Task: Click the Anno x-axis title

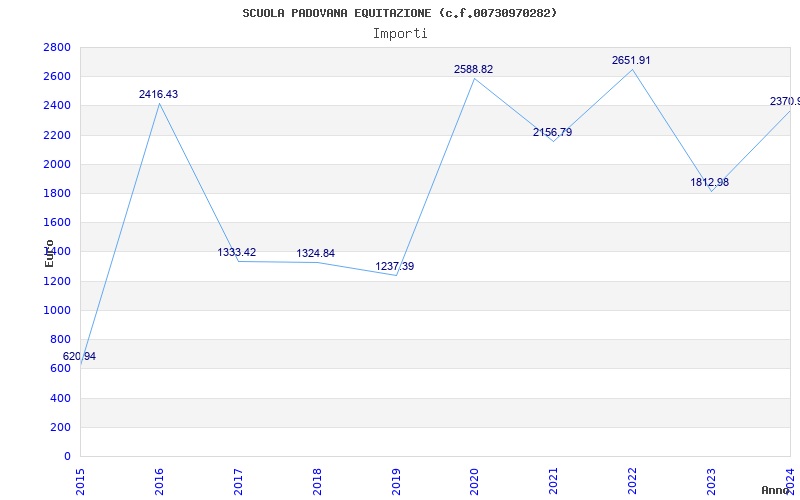Action: coord(775,490)
